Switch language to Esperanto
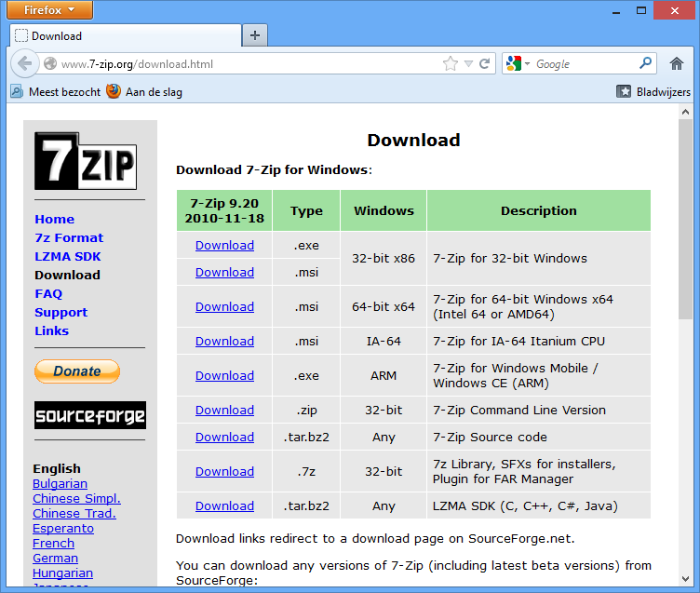700x593 pixels. point(63,528)
